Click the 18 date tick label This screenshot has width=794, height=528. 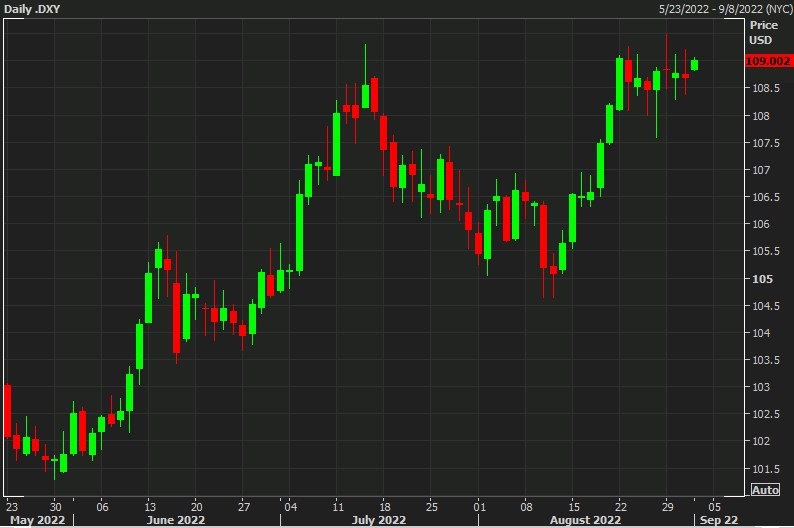pyautogui.click(x=385, y=507)
